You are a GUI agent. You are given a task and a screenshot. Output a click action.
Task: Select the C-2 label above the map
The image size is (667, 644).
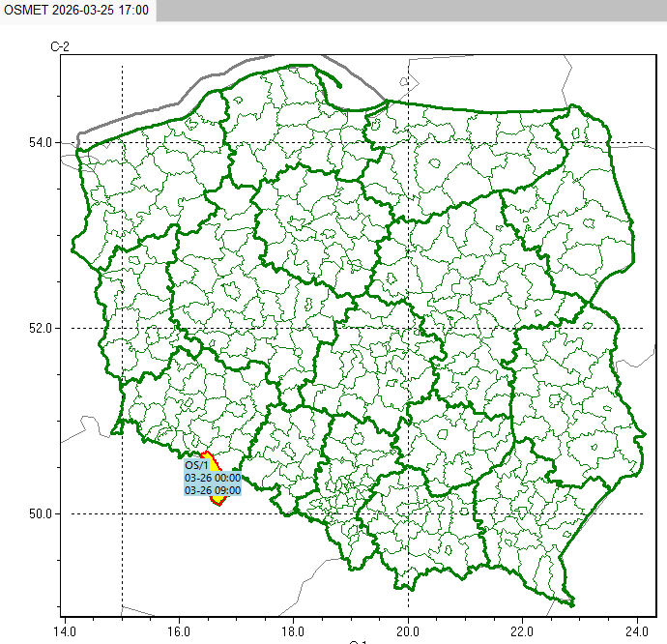(60, 46)
